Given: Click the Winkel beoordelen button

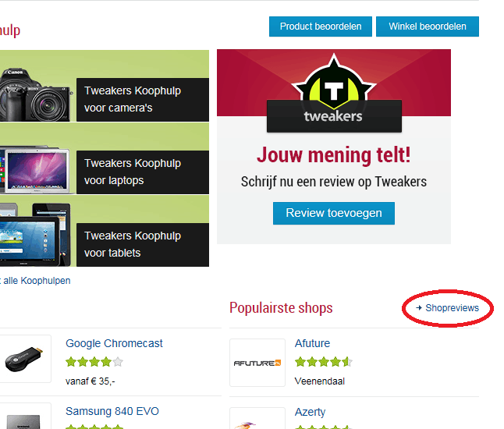Looking at the screenshot, I should (428, 27).
